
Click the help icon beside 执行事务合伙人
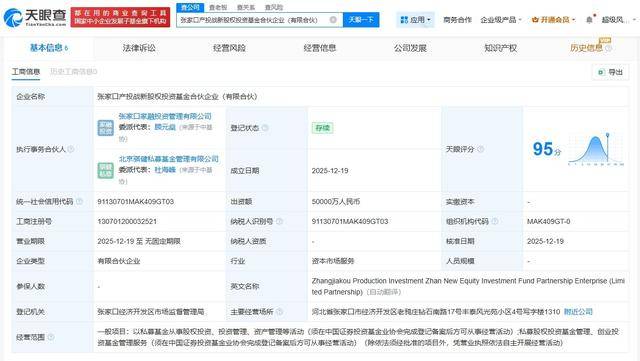(x=71, y=149)
